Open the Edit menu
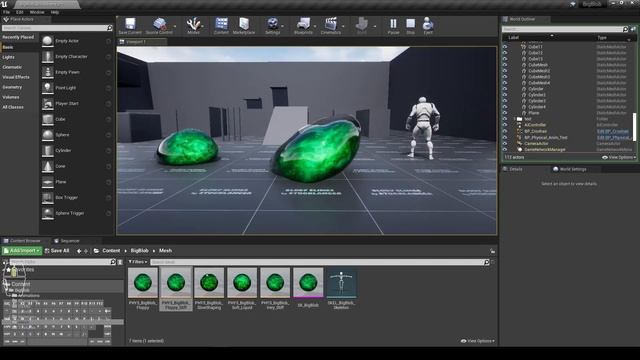640x360 pixels. [20, 12]
